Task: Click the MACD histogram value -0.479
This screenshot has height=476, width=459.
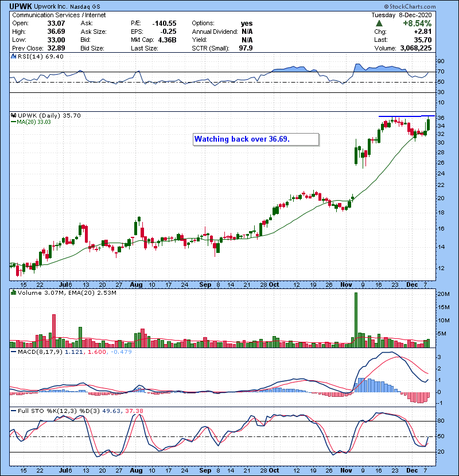Action: point(121,352)
